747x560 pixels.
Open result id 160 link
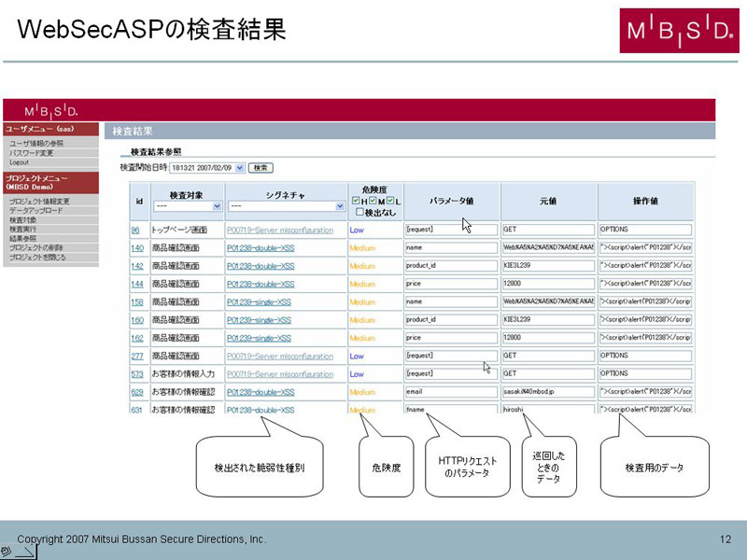click(x=137, y=320)
